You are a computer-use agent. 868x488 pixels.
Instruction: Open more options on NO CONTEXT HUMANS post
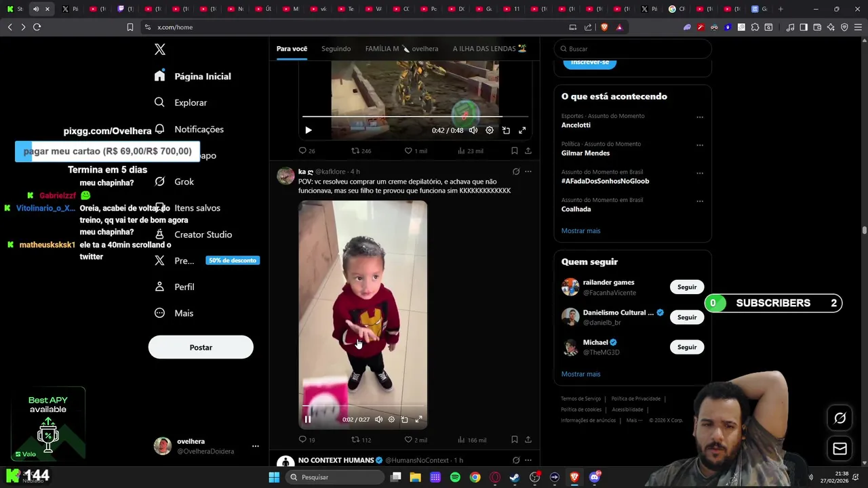pyautogui.click(x=528, y=460)
